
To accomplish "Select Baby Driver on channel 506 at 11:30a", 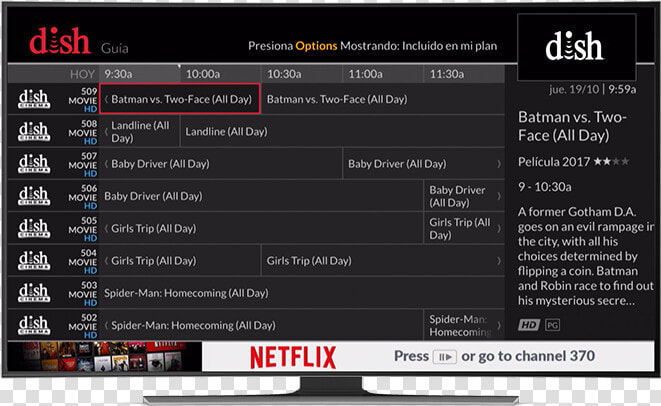I will (464, 196).
